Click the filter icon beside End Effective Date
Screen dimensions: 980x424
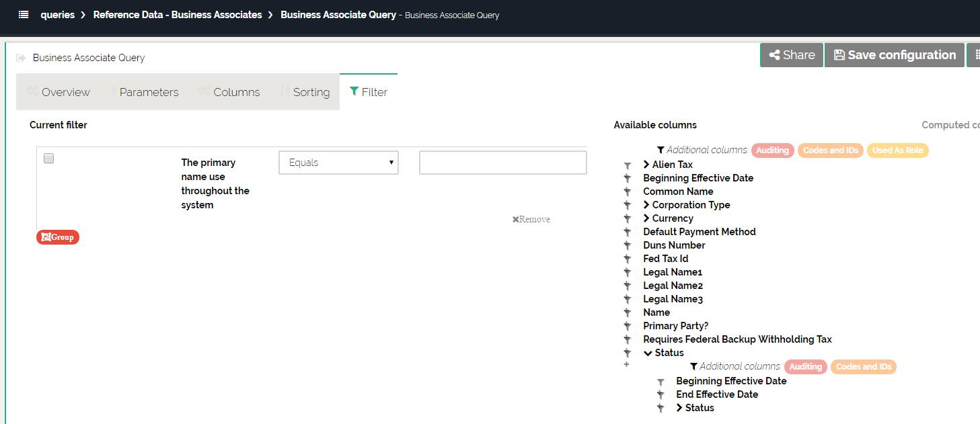661,394
